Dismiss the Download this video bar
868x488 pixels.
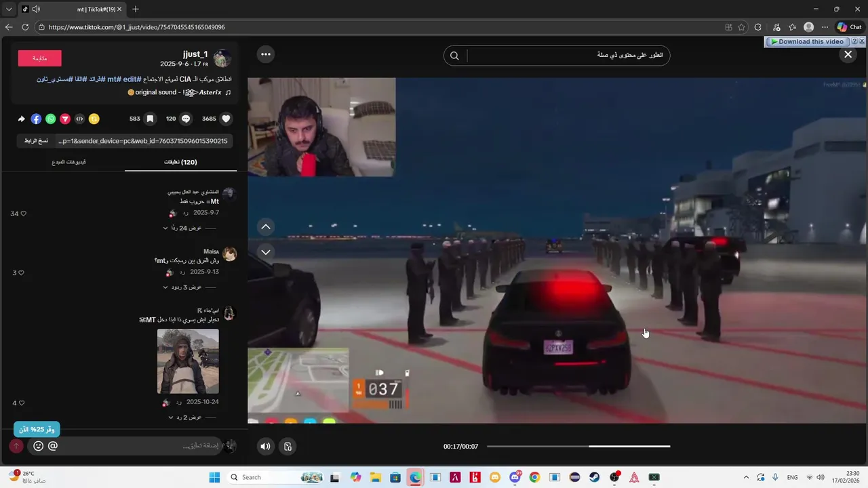[862, 41]
